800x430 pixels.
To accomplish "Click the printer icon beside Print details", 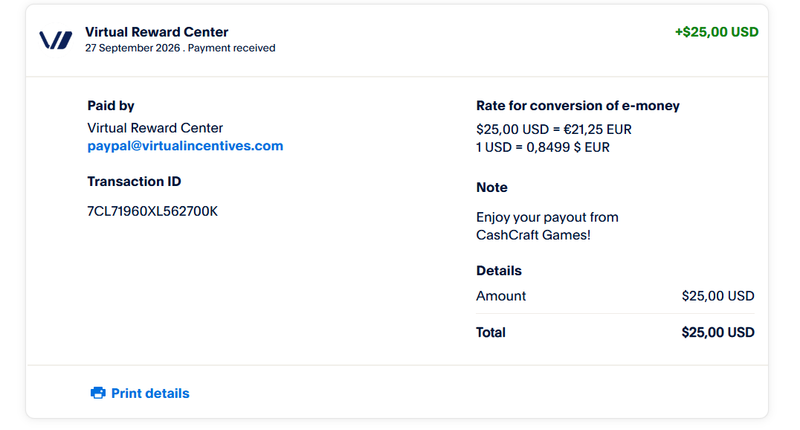I will pyautogui.click(x=98, y=393).
